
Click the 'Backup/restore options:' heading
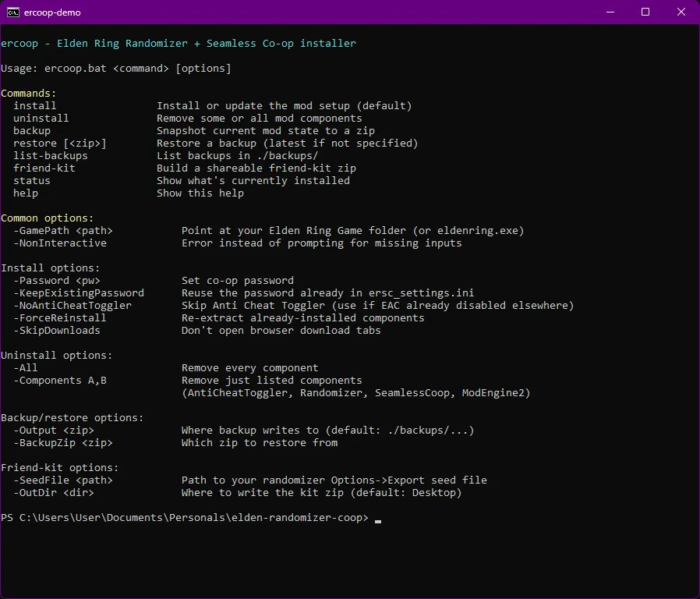click(x=72, y=419)
